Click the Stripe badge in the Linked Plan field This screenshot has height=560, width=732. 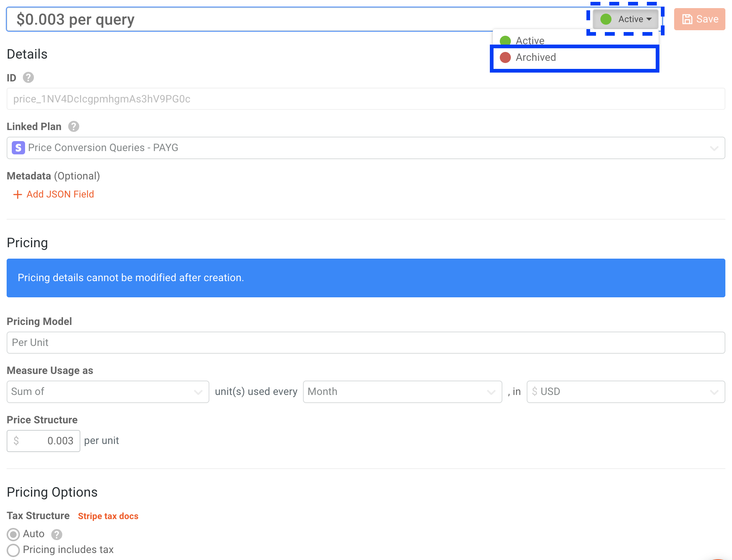pos(18,147)
